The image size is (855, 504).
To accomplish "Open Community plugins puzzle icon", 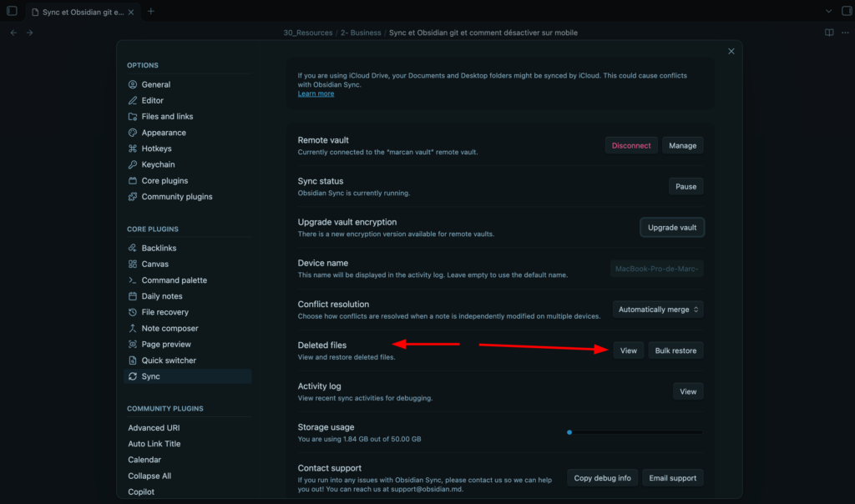I will click(x=133, y=197).
